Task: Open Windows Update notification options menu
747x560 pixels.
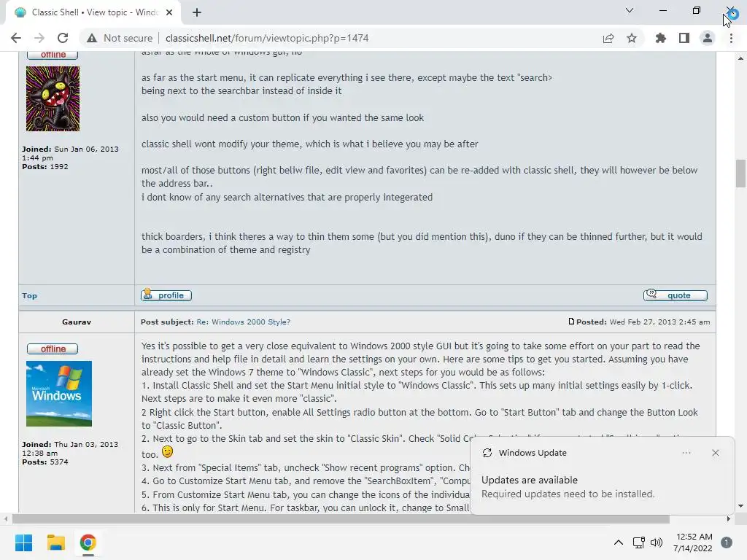Action: click(686, 453)
